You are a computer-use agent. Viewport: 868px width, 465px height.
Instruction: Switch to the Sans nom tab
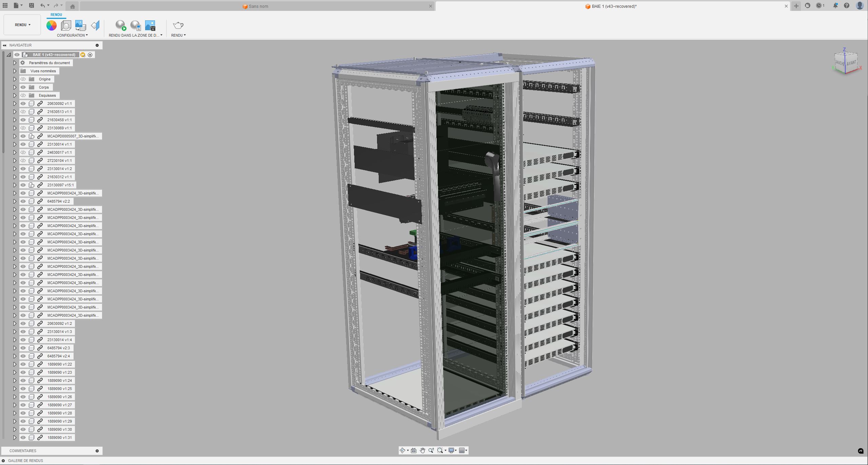click(x=258, y=6)
